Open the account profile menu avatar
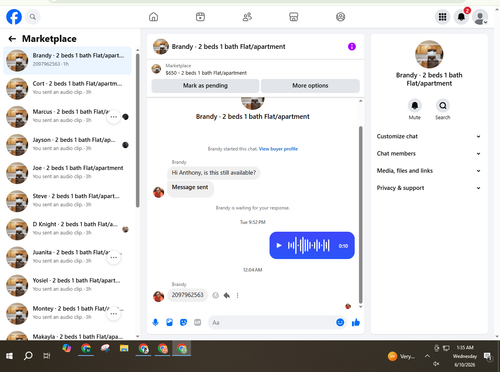500x372 pixels. coord(480,17)
